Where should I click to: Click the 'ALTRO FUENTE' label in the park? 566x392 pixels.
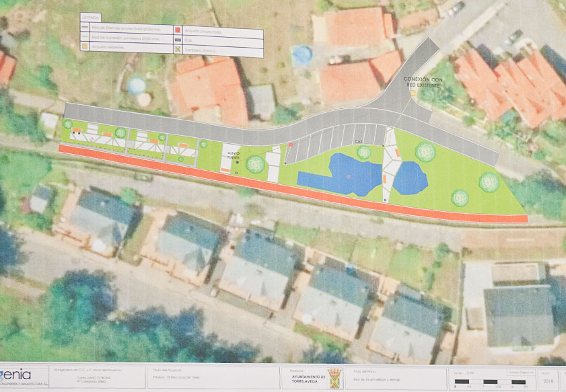coord(233,155)
